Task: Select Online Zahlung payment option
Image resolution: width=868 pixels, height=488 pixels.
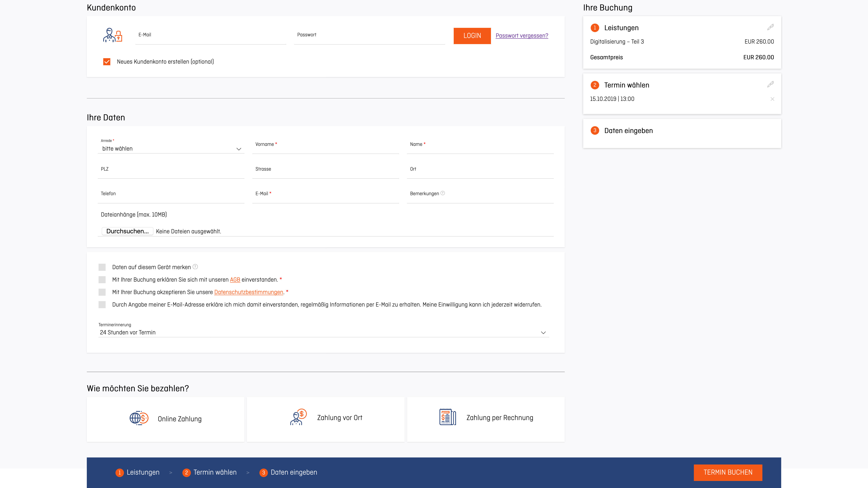Action: coord(165,419)
